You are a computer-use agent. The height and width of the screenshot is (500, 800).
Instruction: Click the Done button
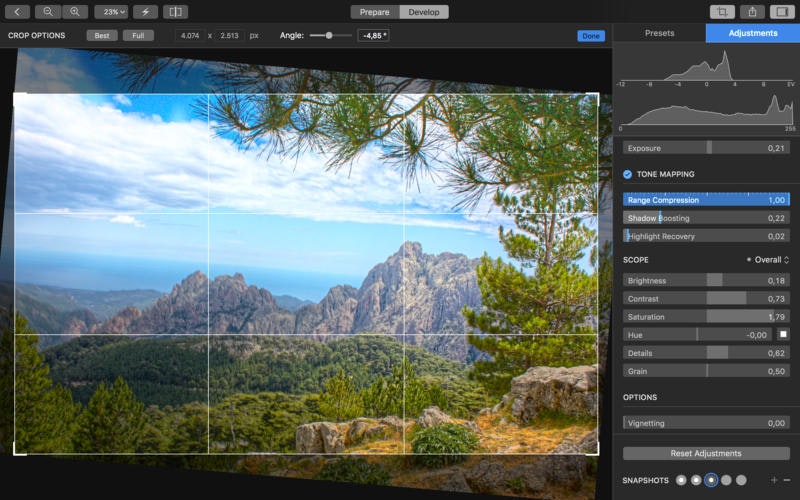[591, 36]
